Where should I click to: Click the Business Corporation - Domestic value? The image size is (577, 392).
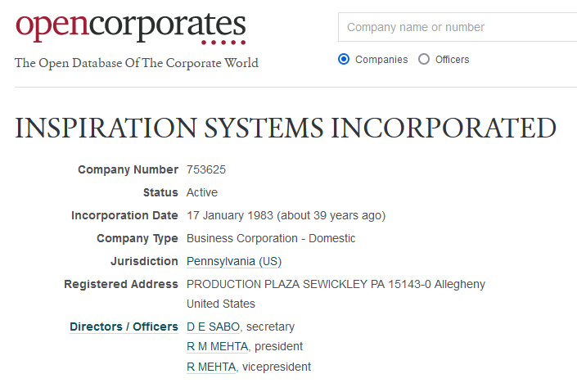(271, 238)
